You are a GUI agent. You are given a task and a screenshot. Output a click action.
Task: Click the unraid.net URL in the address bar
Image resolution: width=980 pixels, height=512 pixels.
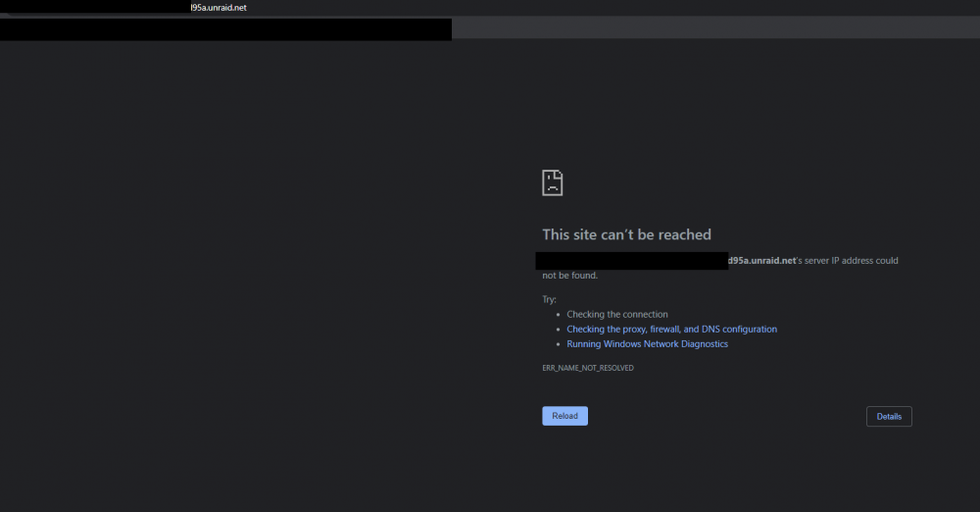(x=219, y=8)
